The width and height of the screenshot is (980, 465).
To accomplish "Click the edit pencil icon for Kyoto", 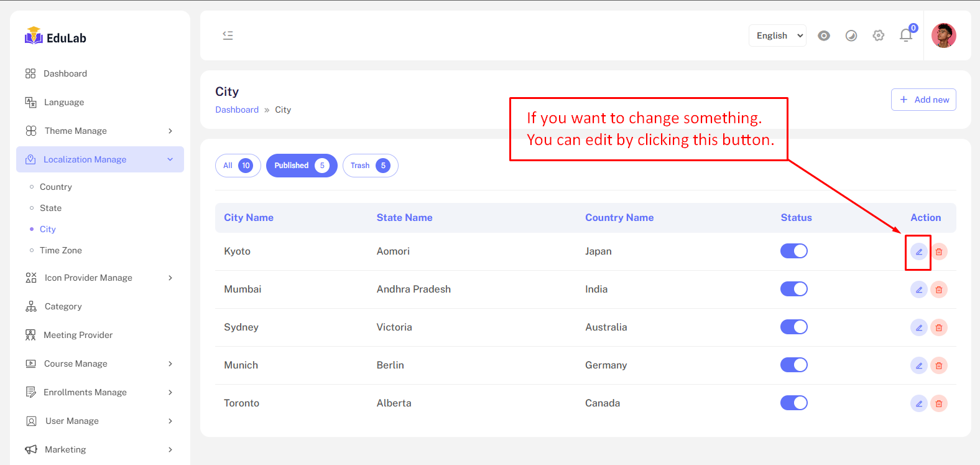I will click(x=918, y=252).
